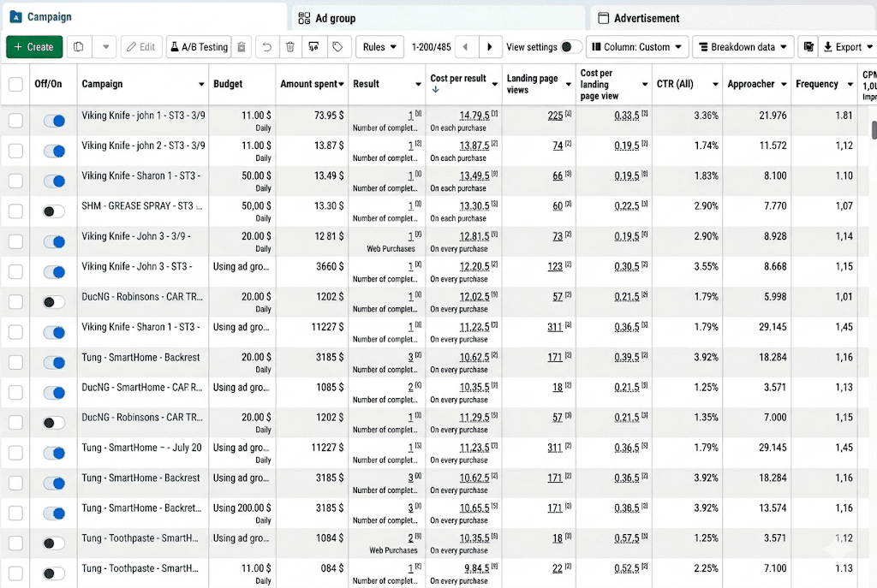This screenshot has height=588, width=877.
Task: Click the trash delete icon in toolbar
Action: (x=290, y=47)
